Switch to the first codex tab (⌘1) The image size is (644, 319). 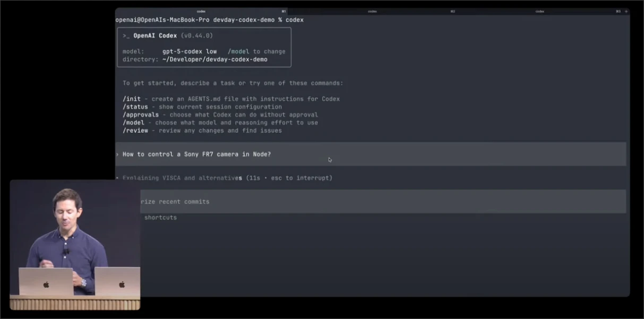pos(202,11)
